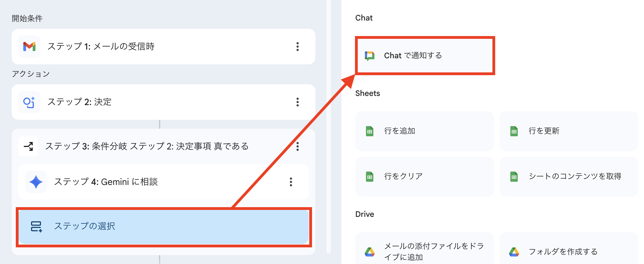Click the Drive icon beside フォルダを作成する
Viewport: 644px width, 264px height.
(x=514, y=252)
